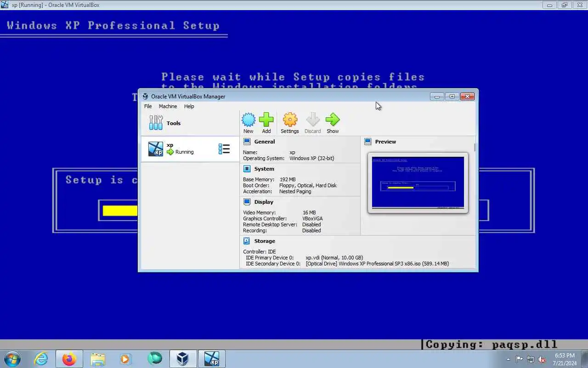Image resolution: width=588 pixels, height=368 pixels.
Task: Click the green round taskbar application icon
Action: coord(155,358)
